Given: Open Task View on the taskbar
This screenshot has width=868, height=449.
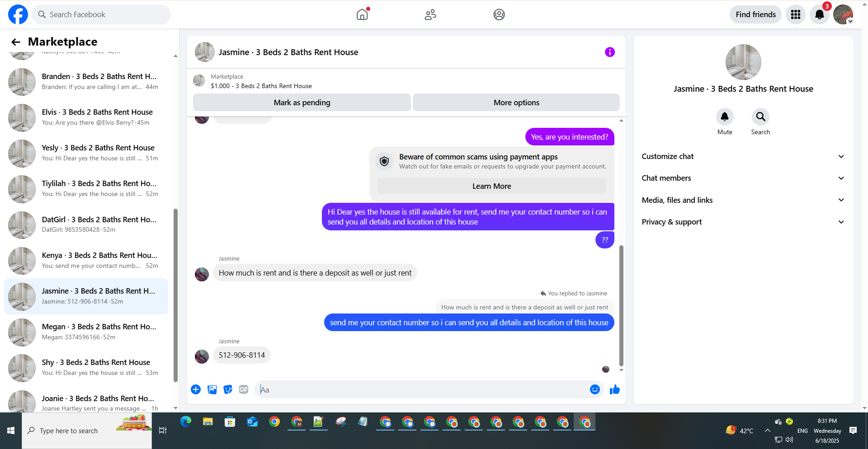Looking at the screenshot, I should pos(163,430).
